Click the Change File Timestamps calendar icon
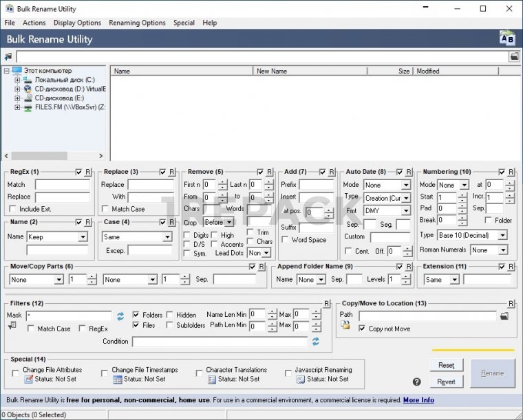This screenshot has width=523, height=420. [118, 379]
